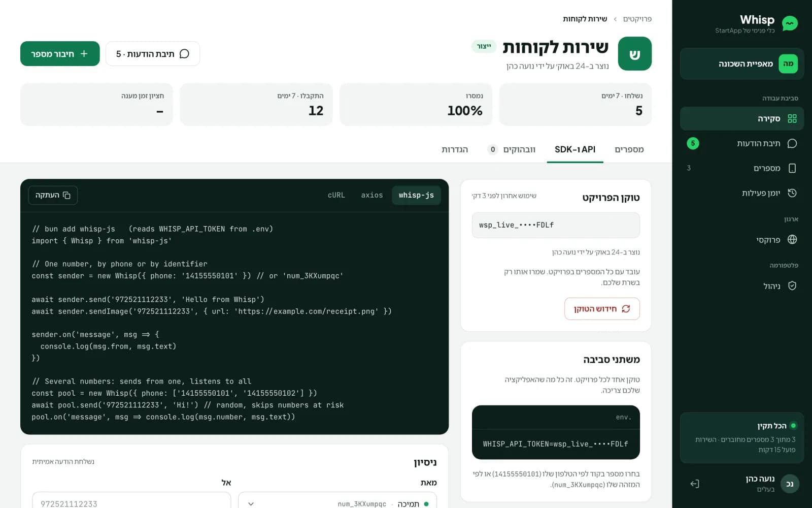
Task: Click חיבור מספר connect number button
Action: click(60, 53)
